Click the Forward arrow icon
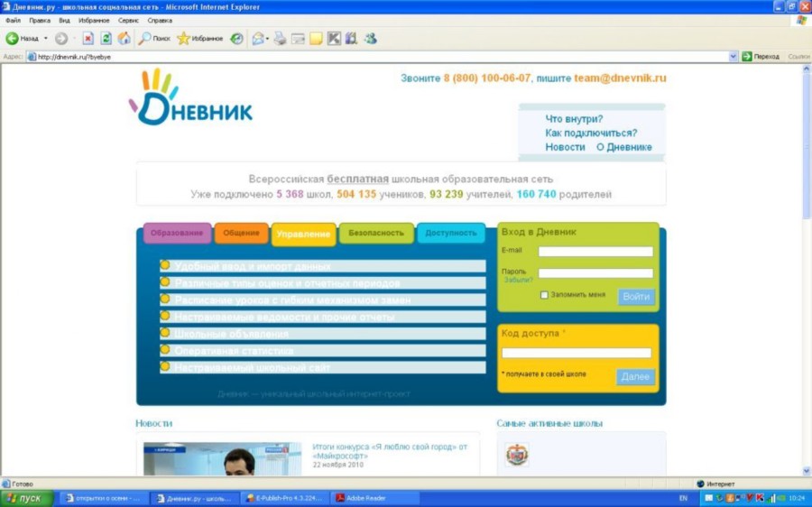The height and width of the screenshot is (507, 812). [61, 38]
